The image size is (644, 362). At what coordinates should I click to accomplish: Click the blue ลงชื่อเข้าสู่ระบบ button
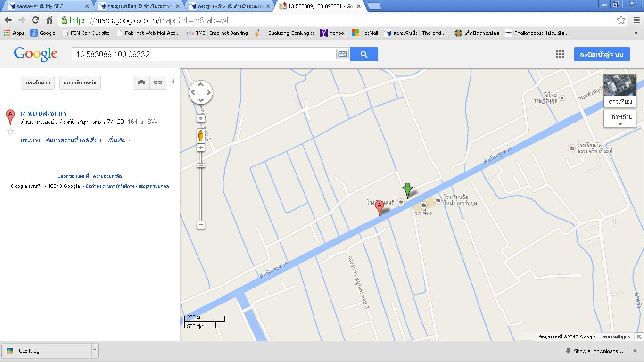point(602,54)
